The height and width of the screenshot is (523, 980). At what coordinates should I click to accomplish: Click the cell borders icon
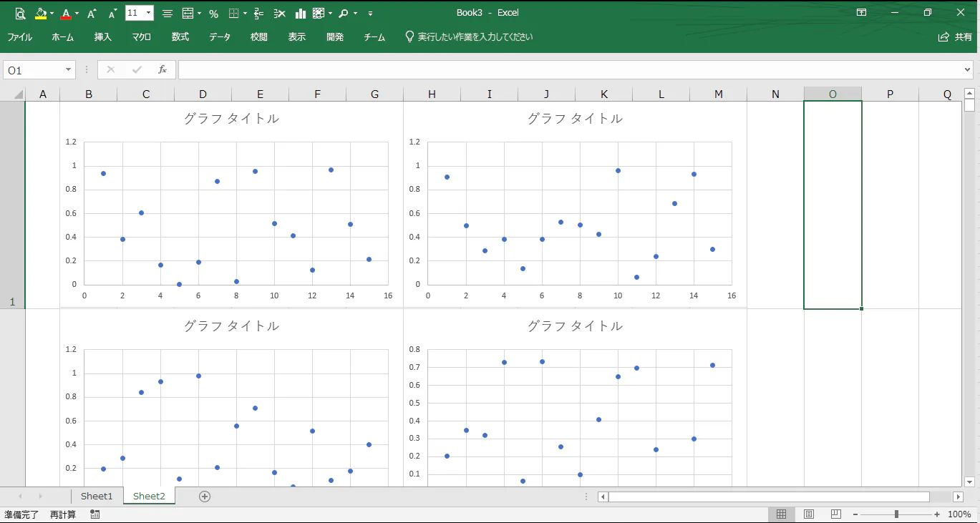pyautogui.click(x=234, y=13)
